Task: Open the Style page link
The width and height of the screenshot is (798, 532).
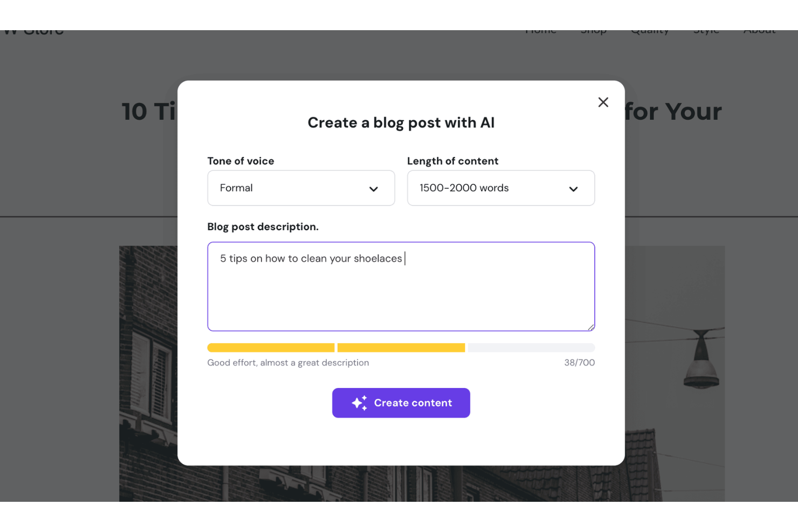Action: 706,30
